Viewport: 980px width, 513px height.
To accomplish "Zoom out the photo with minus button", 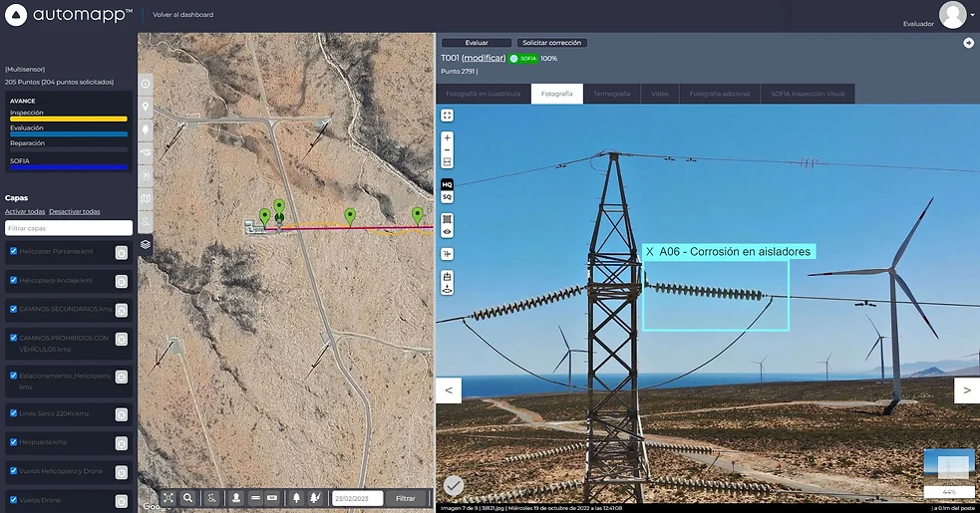I will [x=447, y=150].
